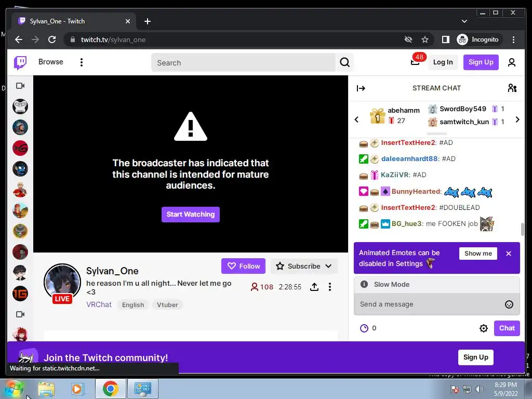Click the Incognito profile indicator
This screenshot has width=532, height=399.
[x=478, y=39]
